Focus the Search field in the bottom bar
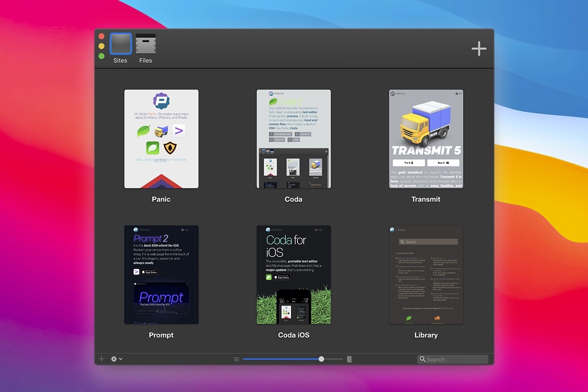Screen dimensions: 588x392 (x=456, y=359)
